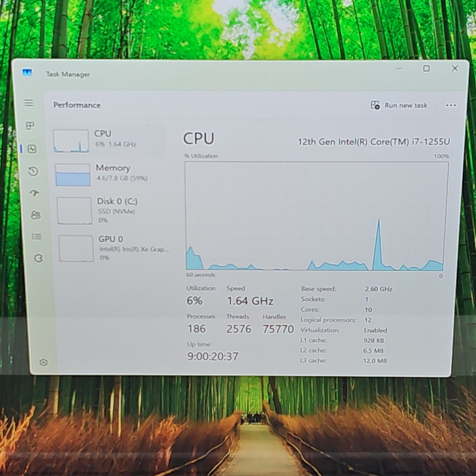This screenshot has width=476, height=476.
Task: Click the Virtualization Enabled value
Action: tap(375, 330)
